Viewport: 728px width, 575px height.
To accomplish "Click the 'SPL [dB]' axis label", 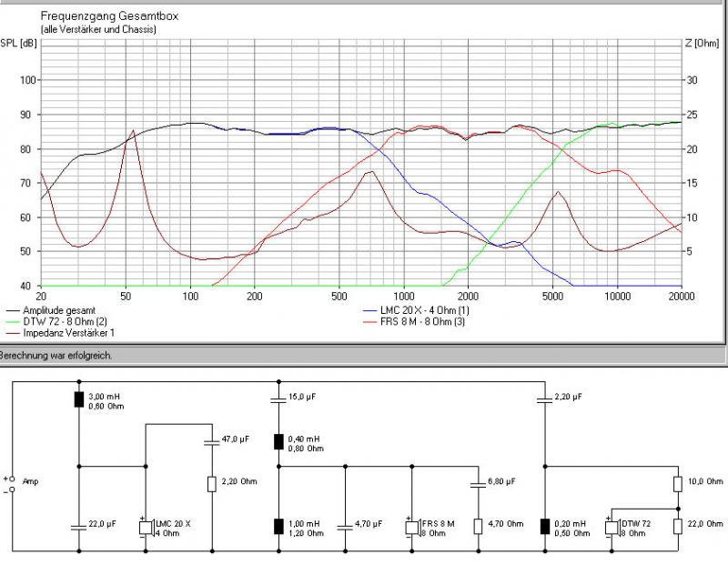I will coord(18,43).
